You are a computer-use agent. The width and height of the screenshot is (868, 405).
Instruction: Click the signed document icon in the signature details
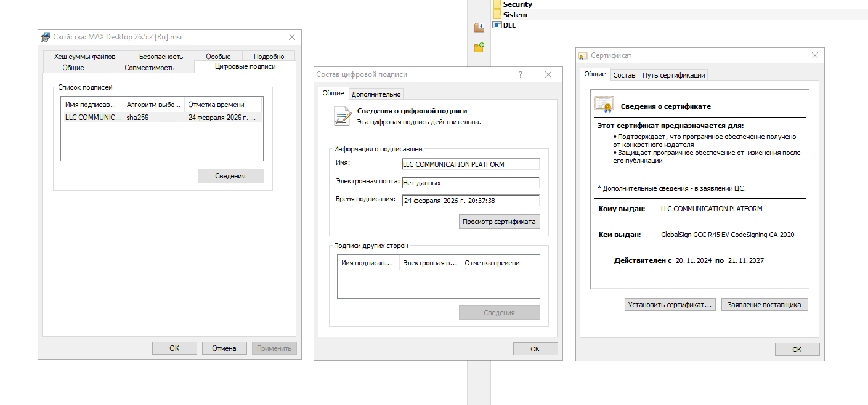[x=343, y=116]
